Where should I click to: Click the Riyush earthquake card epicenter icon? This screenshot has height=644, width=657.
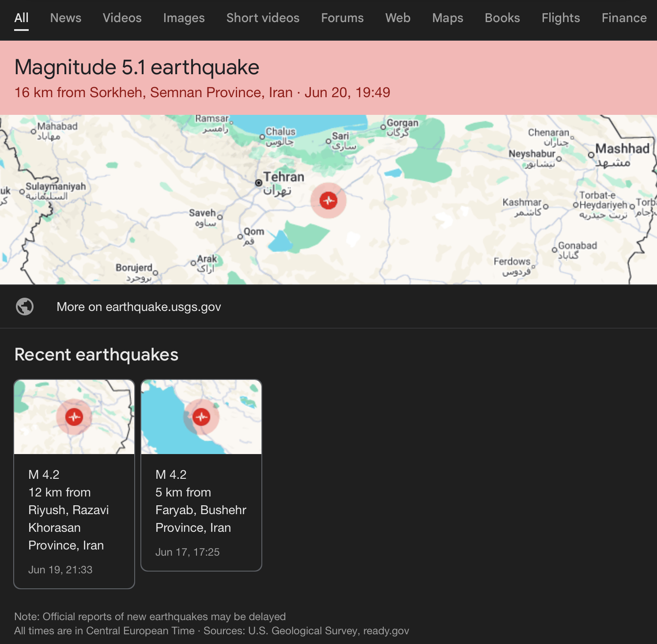(74, 417)
